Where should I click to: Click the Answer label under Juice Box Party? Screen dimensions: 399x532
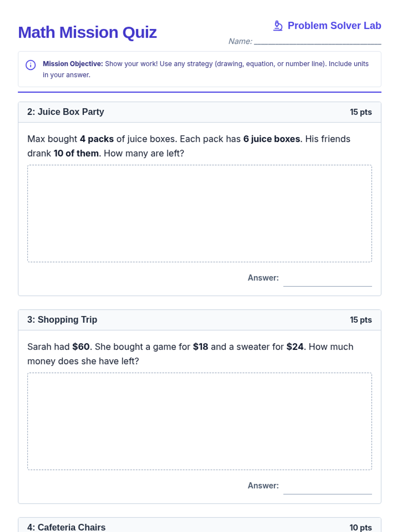tap(263, 278)
